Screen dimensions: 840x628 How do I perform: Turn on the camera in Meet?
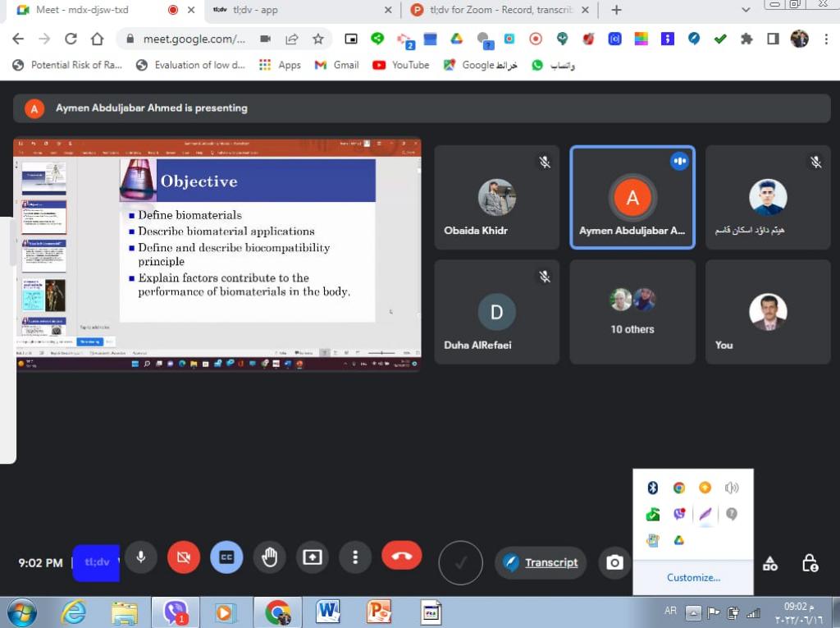pos(184,557)
